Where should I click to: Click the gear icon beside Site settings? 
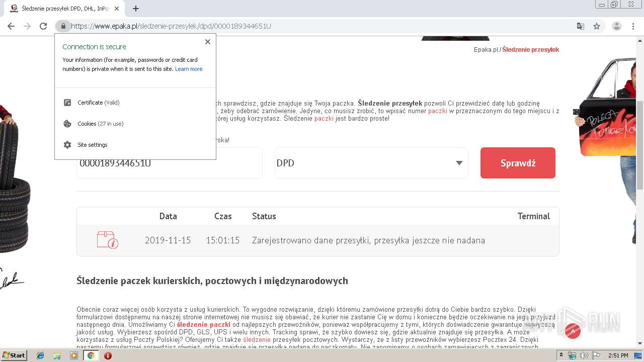[x=67, y=145]
